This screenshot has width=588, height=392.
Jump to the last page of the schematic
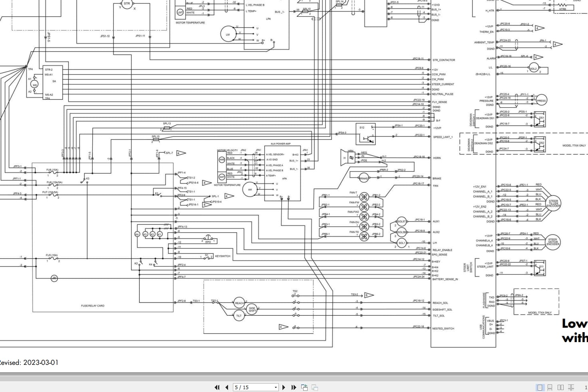coord(293,387)
